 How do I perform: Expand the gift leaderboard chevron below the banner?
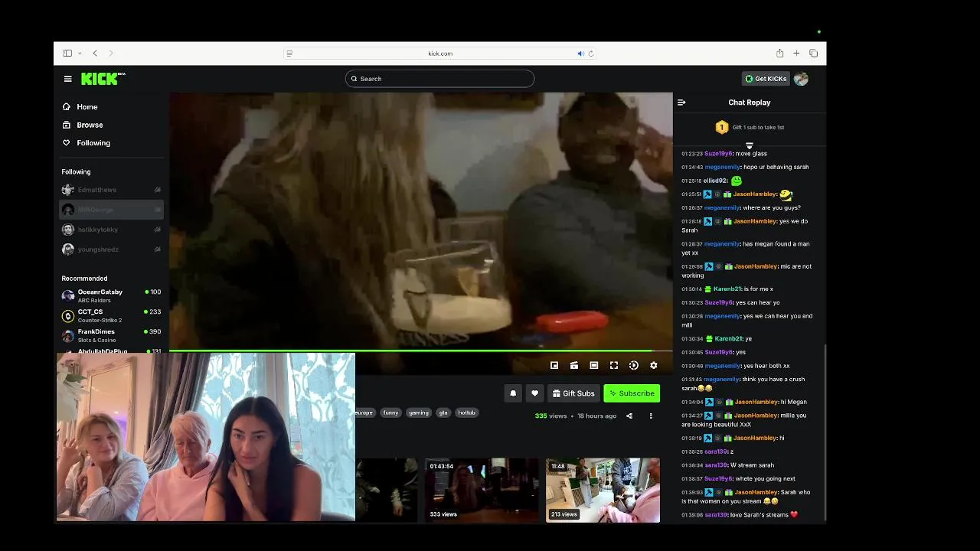pyautogui.click(x=750, y=145)
